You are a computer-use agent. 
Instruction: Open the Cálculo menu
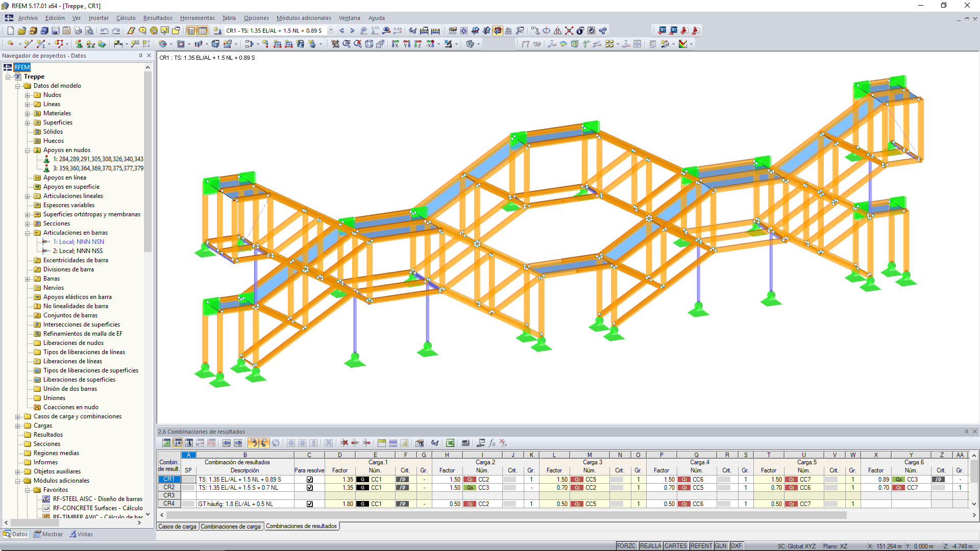[126, 18]
